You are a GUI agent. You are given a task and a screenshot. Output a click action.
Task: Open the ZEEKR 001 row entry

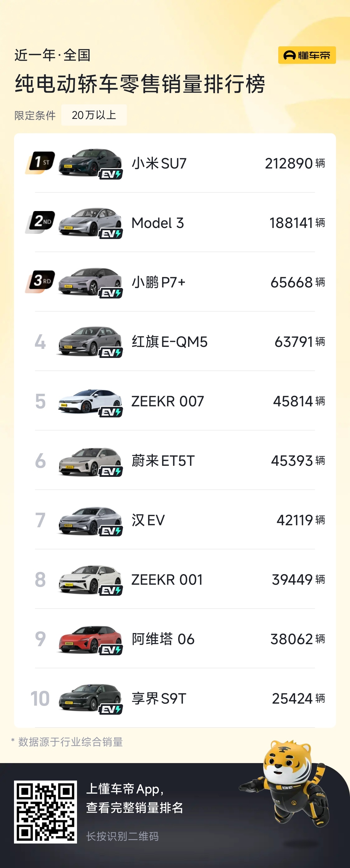pos(175,579)
